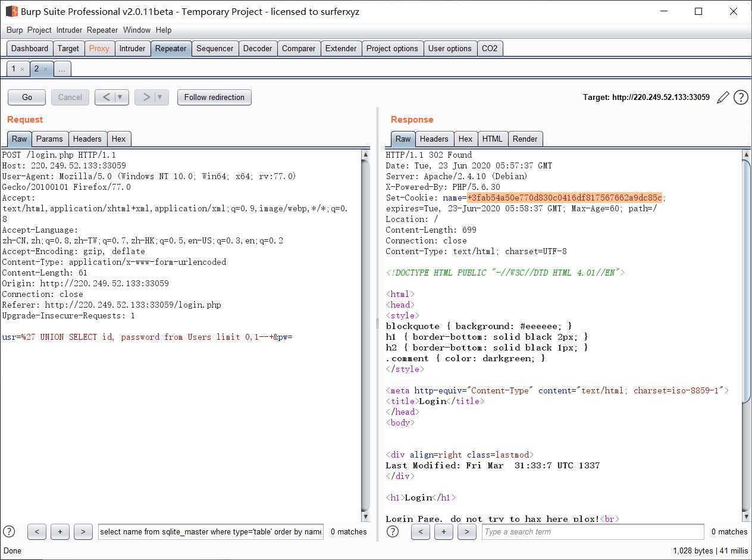The image size is (752, 560).
Task: Click Follow redirection button
Action: (x=214, y=97)
